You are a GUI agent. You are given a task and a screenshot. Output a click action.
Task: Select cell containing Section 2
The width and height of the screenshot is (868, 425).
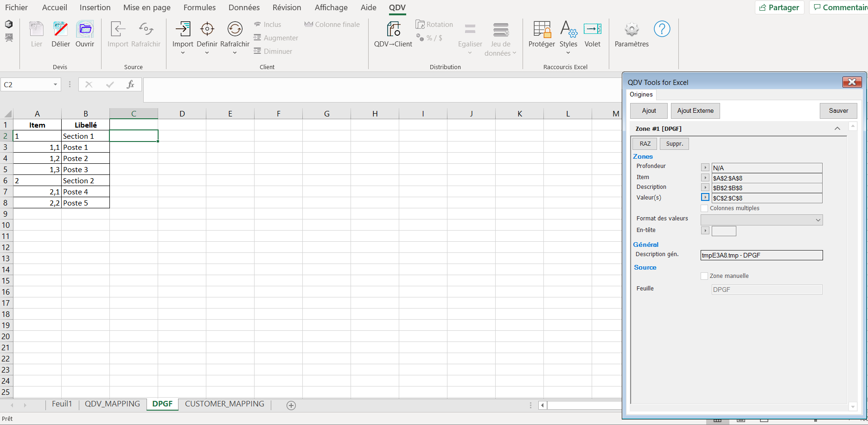[x=85, y=180]
